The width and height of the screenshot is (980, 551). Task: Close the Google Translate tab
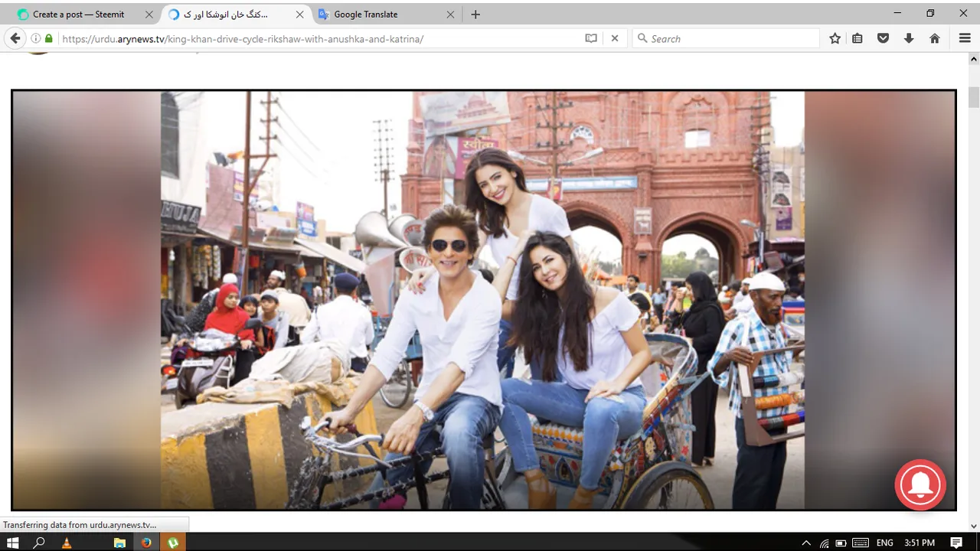pos(450,15)
